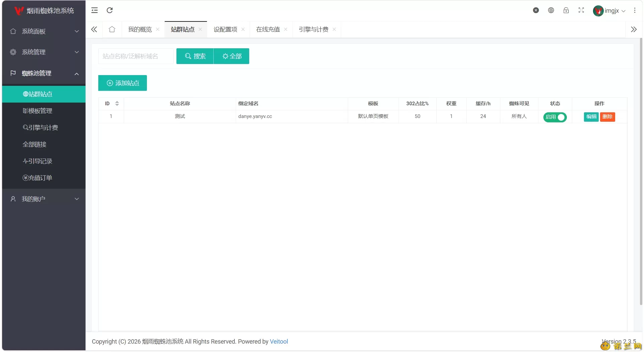This screenshot has width=644, height=352.
Task: Open the tab options double-arrow on the right
Action: tap(634, 30)
